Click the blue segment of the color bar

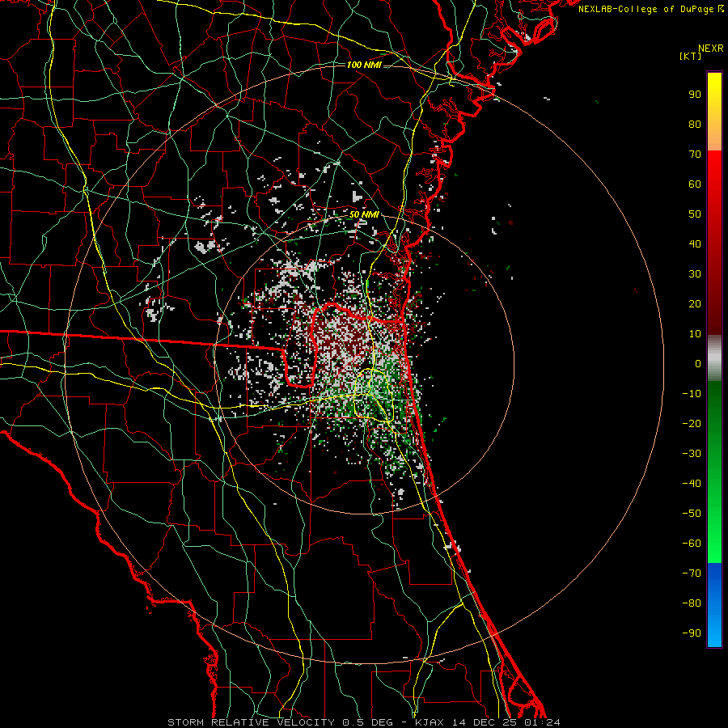(x=714, y=605)
